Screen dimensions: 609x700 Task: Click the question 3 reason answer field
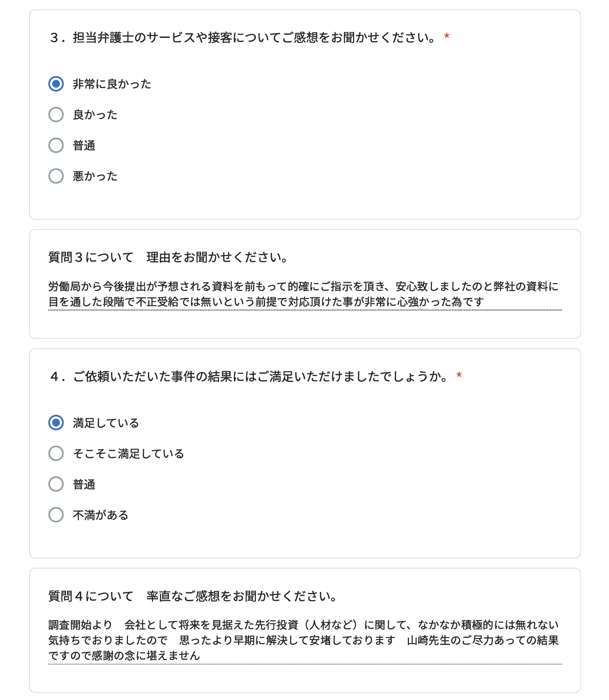(x=305, y=294)
